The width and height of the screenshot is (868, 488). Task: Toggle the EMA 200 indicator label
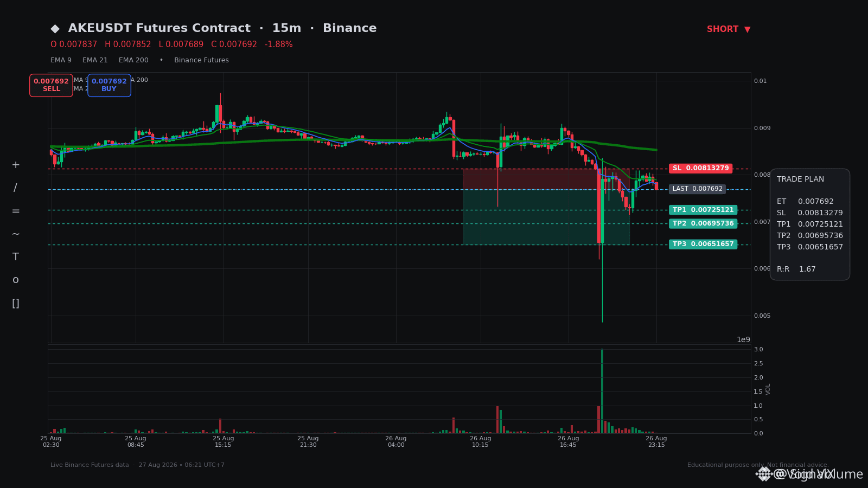133,60
